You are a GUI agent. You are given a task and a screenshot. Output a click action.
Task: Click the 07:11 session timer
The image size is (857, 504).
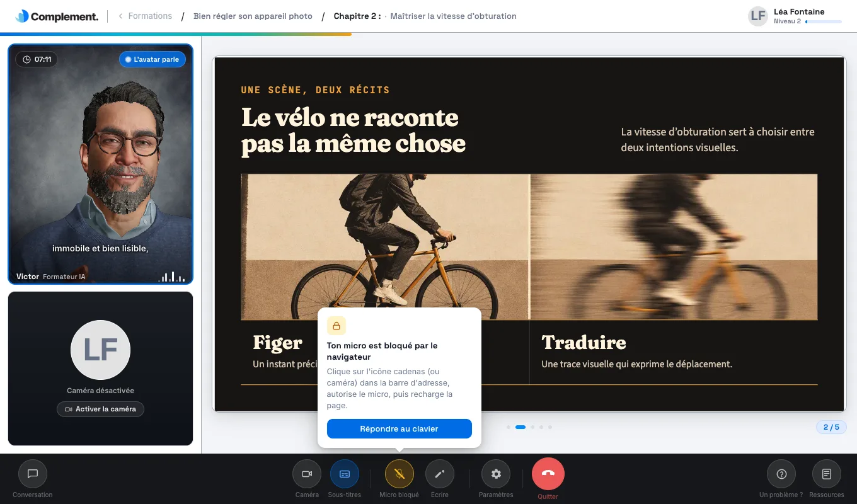[37, 59]
